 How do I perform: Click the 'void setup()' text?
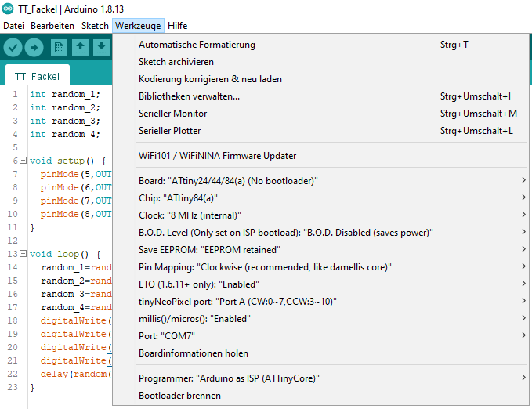click(62, 161)
